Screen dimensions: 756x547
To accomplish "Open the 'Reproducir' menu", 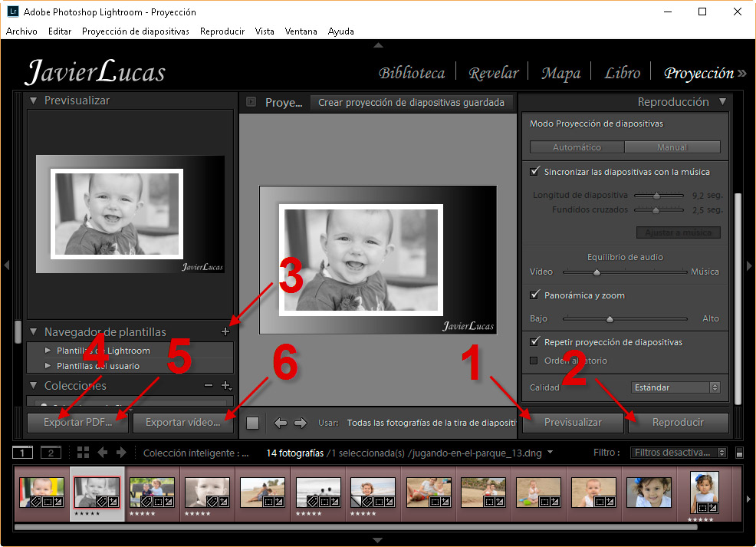I will click(x=223, y=31).
